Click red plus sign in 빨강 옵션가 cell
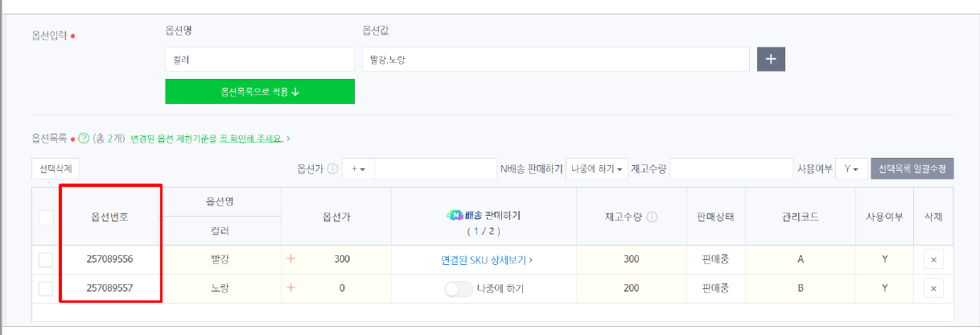This screenshot has height=335, width=980. tap(291, 259)
